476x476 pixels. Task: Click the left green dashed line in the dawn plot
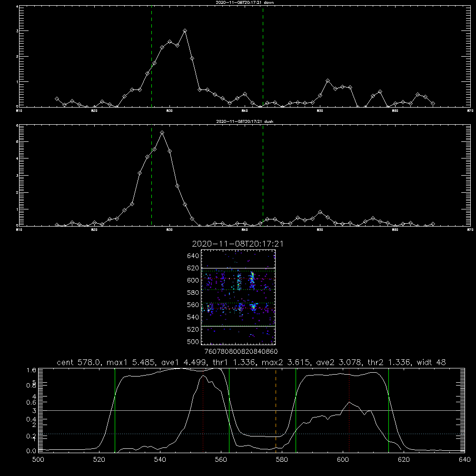point(151,58)
